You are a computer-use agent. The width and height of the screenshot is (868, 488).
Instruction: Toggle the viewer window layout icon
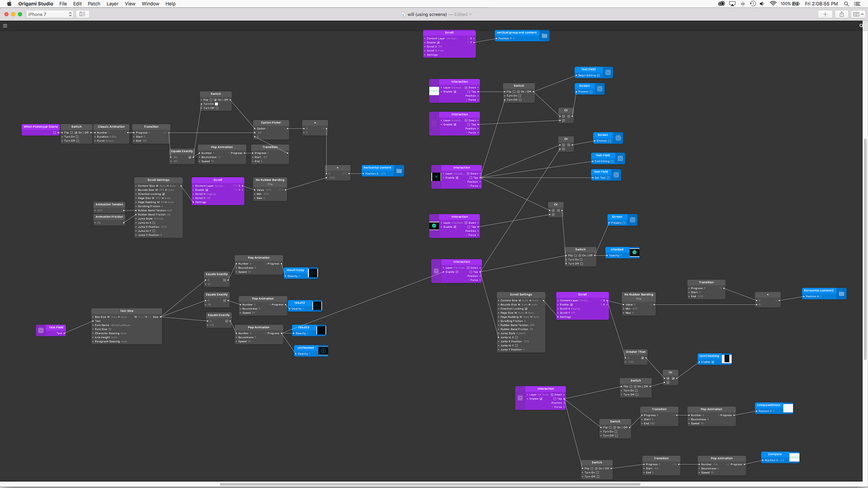[82, 14]
